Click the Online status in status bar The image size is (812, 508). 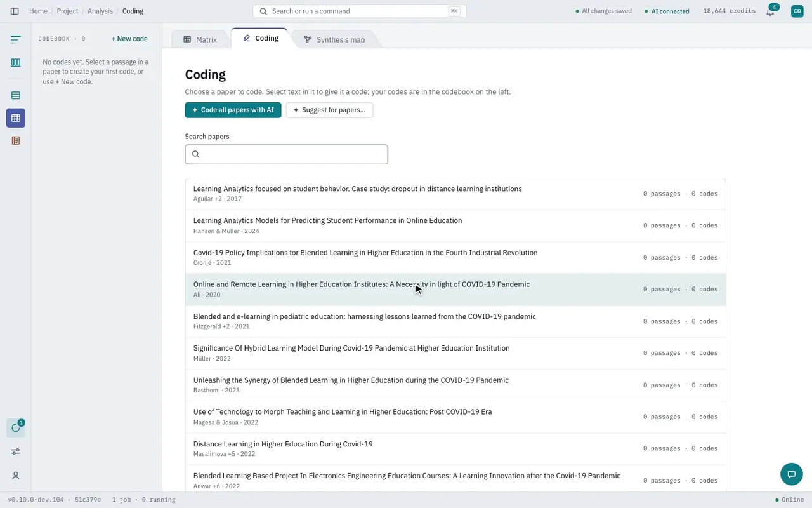790,500
